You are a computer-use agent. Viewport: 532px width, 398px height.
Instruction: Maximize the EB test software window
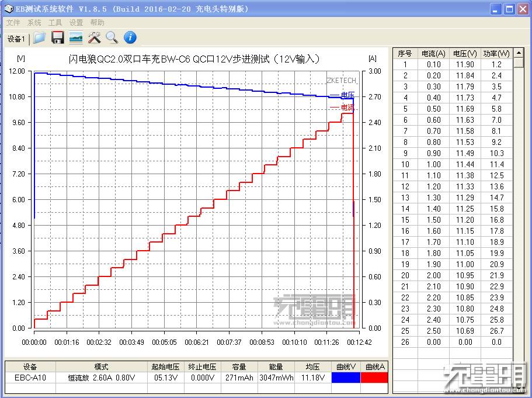[x=509, y=9]
